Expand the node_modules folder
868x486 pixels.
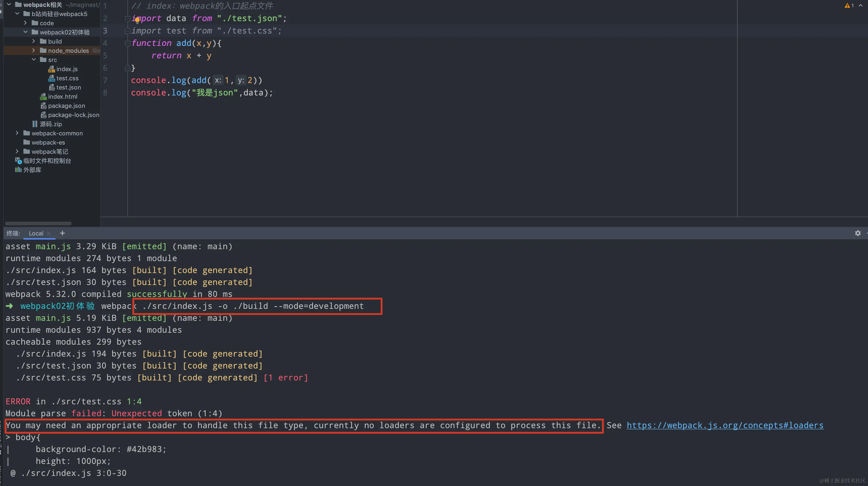click(34, 50)
